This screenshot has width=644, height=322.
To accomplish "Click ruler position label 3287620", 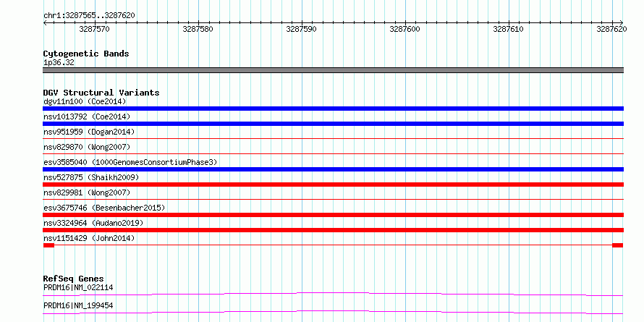I will point(611,29).
